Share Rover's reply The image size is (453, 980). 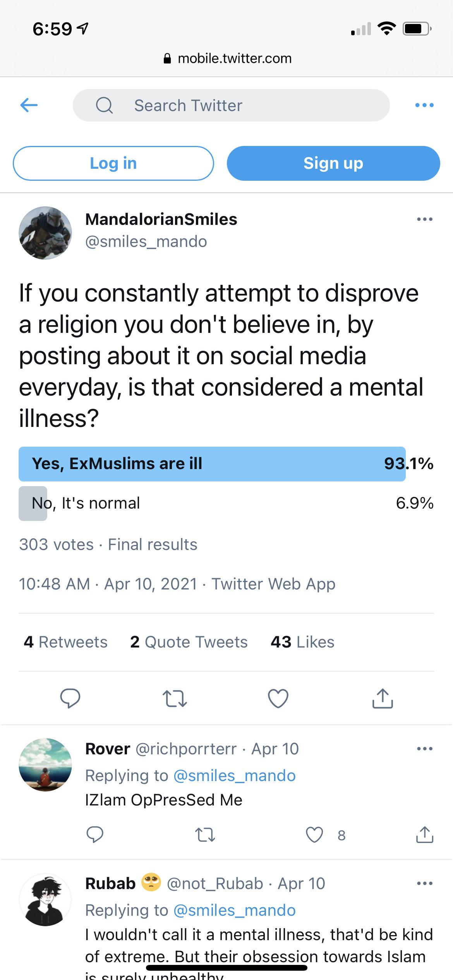pos(425,834)
